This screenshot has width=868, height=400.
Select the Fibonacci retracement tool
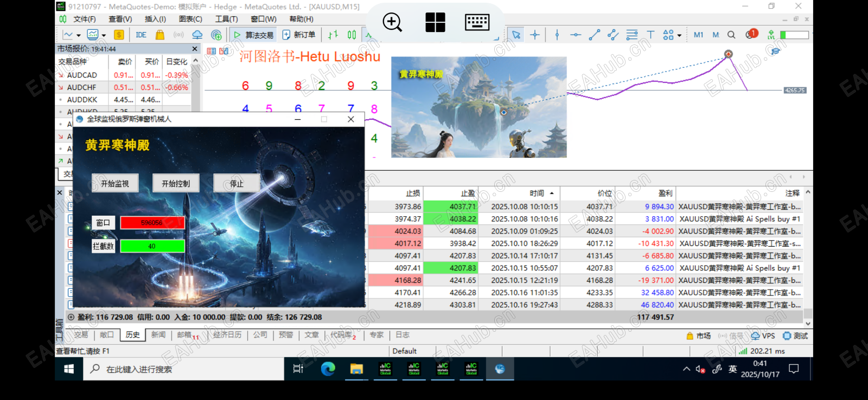pos(632,35)
